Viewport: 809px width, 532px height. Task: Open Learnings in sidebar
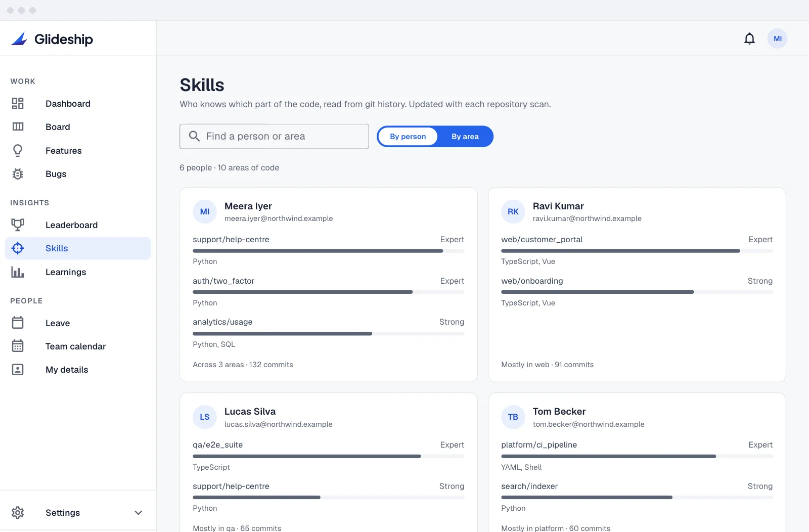click(78, 272)
